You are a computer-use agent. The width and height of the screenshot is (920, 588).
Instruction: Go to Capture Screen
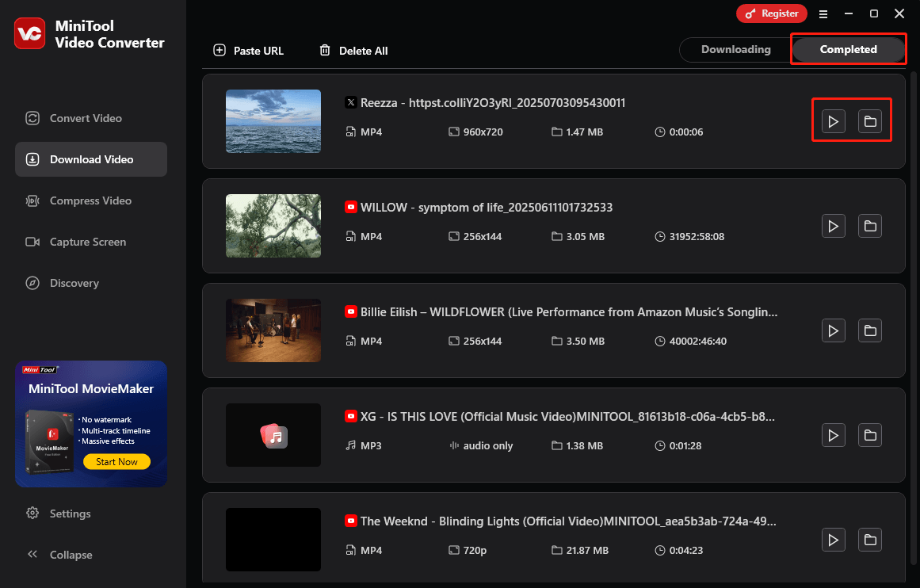(91, 242)
